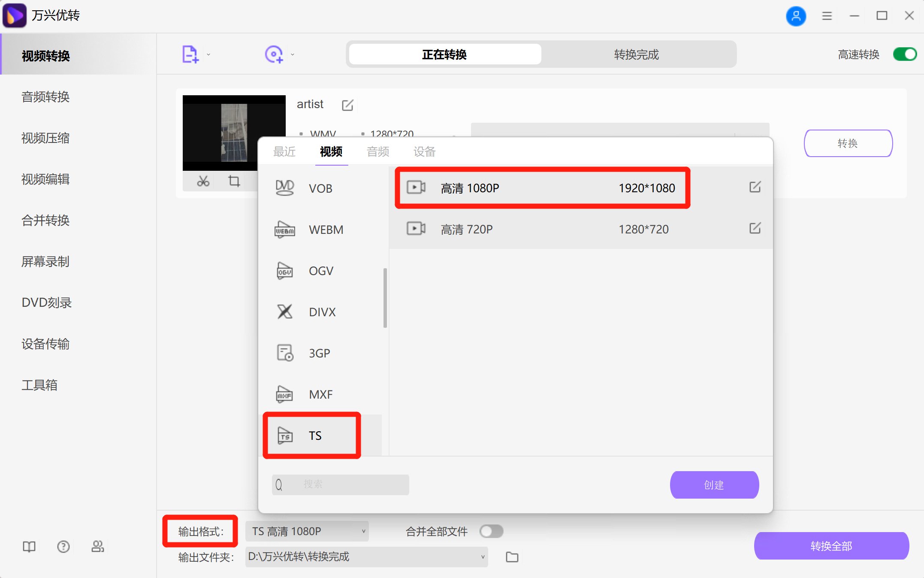Choose the TS output format
Image resolution: width=924 pixels, height=578 pixels.
(315, 435)
